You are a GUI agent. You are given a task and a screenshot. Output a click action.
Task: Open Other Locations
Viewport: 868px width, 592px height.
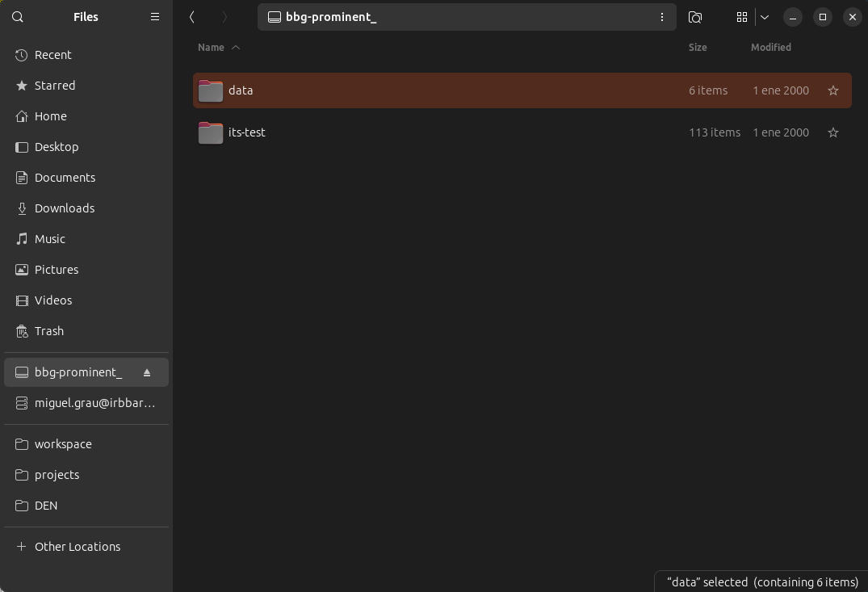coord(76,546)
